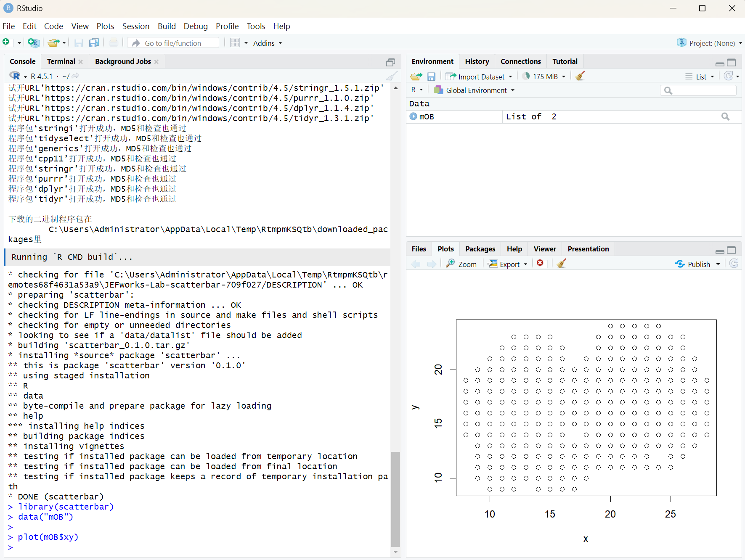Open the Session menu

(136, 26)
